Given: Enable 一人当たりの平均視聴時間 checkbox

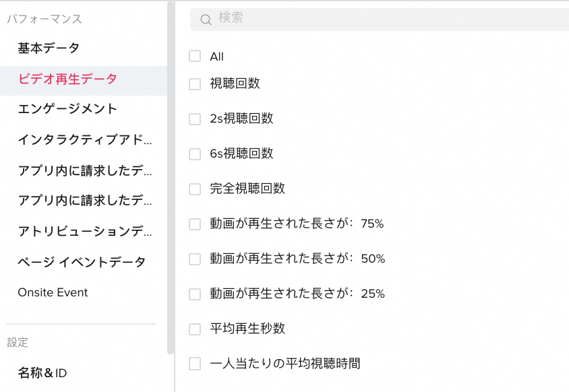Looking at the screenshot, I should click(195, 364).
